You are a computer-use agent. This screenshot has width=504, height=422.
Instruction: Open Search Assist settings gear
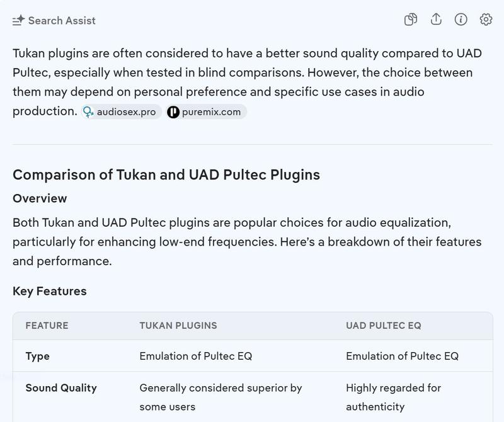point(486,20)
